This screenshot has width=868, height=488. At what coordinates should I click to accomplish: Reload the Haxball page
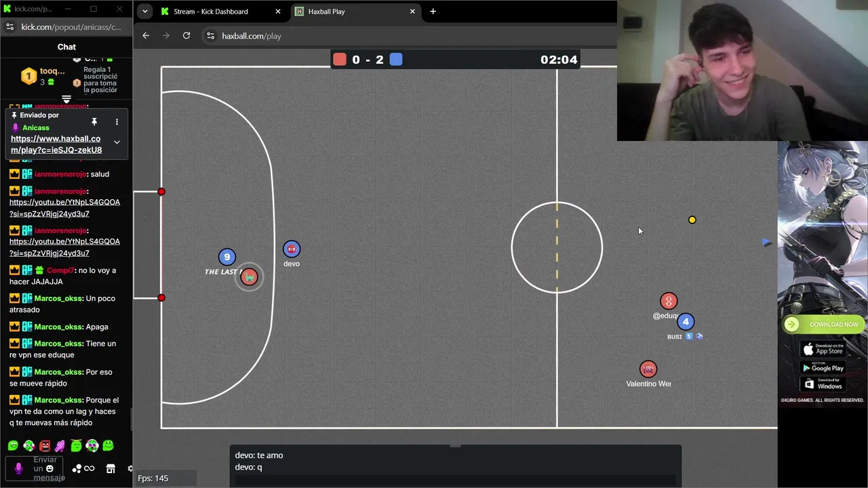[186, 36]
